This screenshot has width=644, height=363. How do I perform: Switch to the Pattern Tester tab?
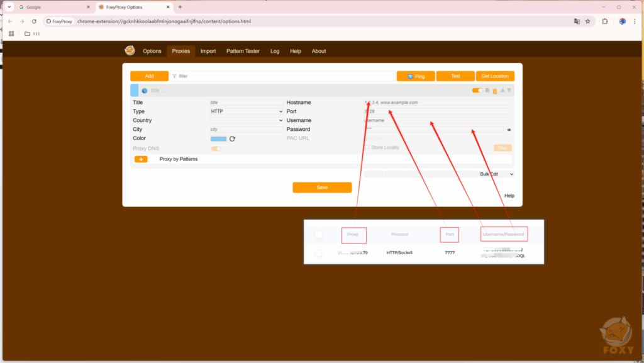[x=243, y=51]
